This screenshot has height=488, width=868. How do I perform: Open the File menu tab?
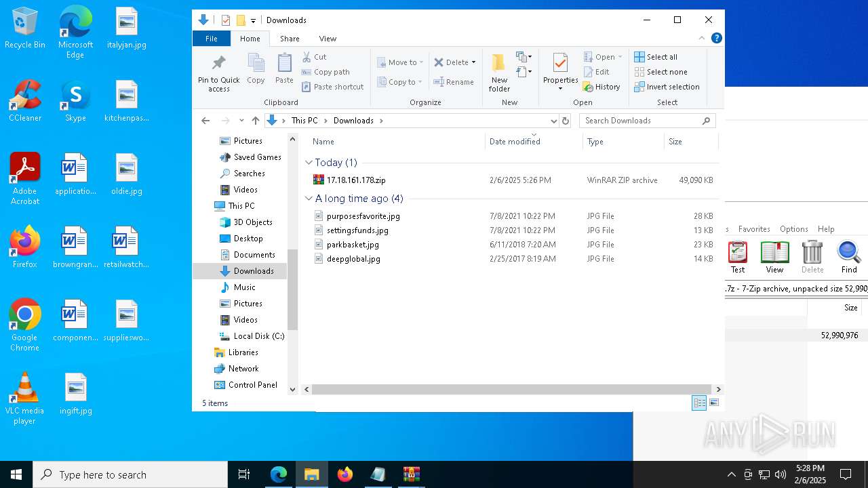point(212,39)
